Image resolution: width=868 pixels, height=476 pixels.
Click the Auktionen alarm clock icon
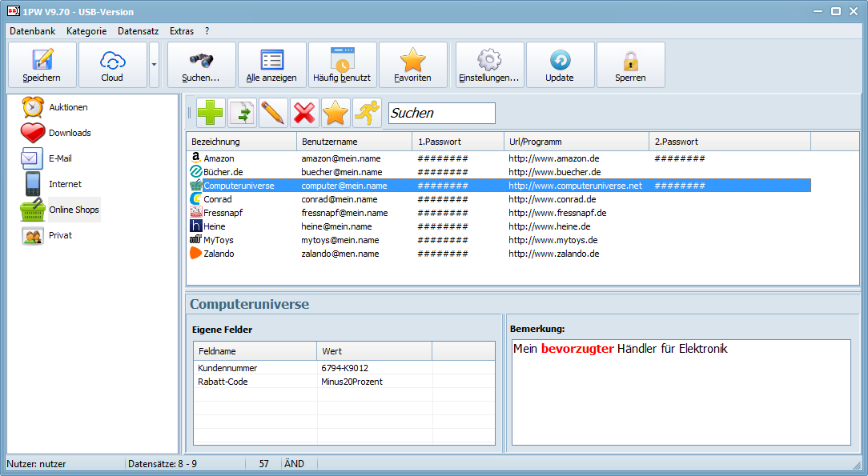33,107
